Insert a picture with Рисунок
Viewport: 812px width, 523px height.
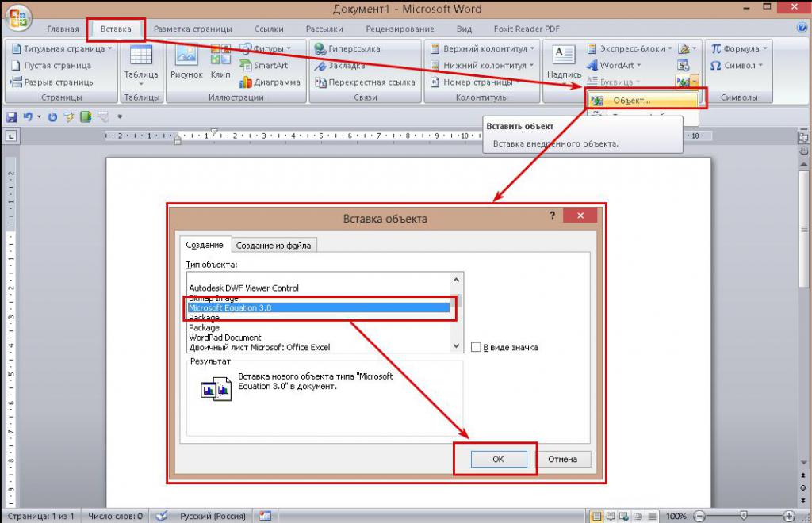click(x=186, y=62)
